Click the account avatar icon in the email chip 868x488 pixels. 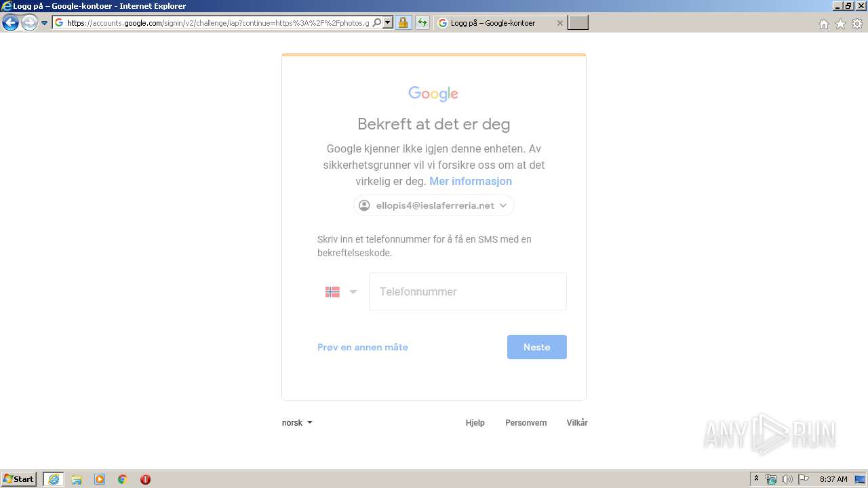click(x=364, y=205)
